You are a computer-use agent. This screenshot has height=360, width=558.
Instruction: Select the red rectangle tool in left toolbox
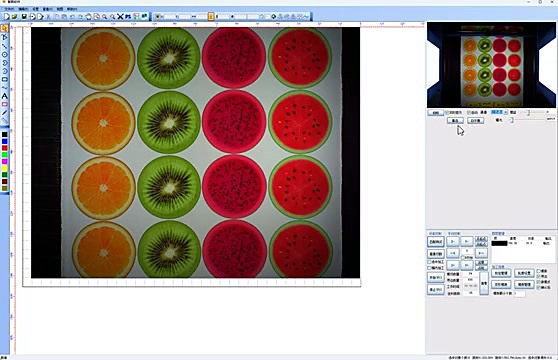5,104
